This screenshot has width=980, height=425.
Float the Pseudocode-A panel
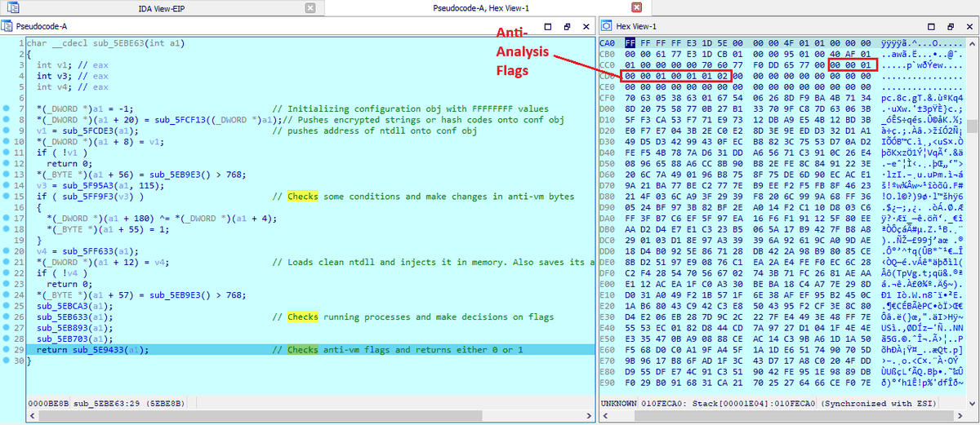pyautogui.click(x=565, y=26)
